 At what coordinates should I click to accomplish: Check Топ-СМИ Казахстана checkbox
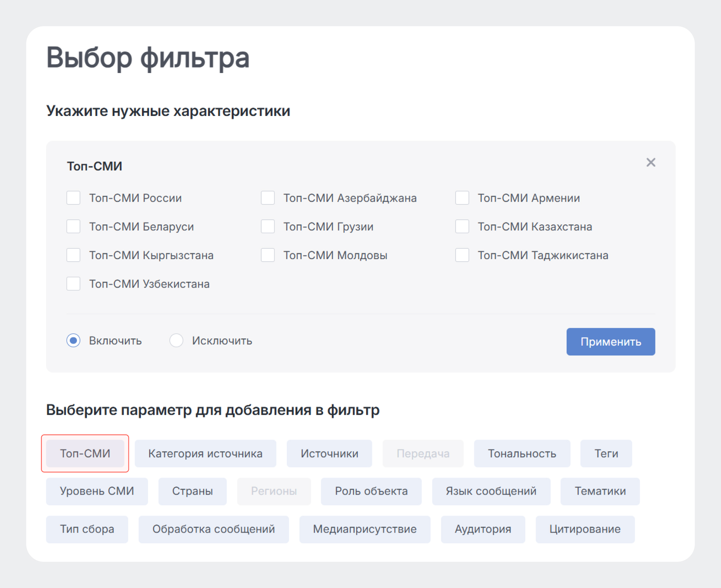click(x=462, y=227)
